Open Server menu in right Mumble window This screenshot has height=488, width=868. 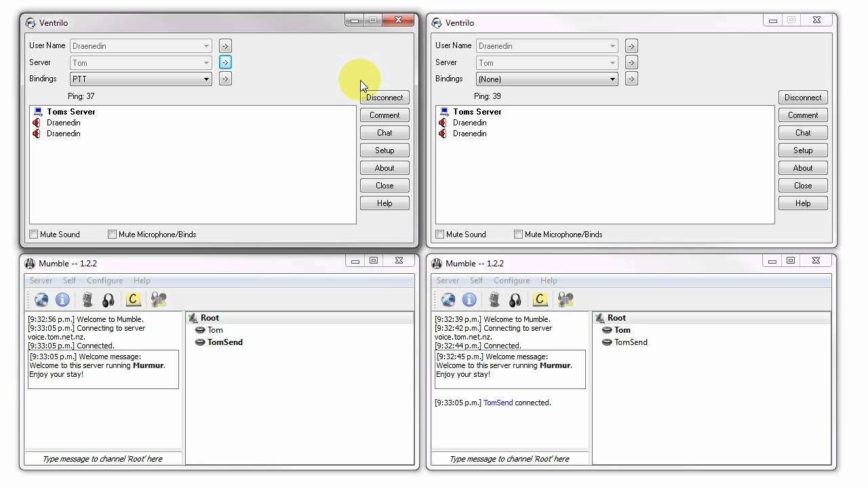click(448, 281)
